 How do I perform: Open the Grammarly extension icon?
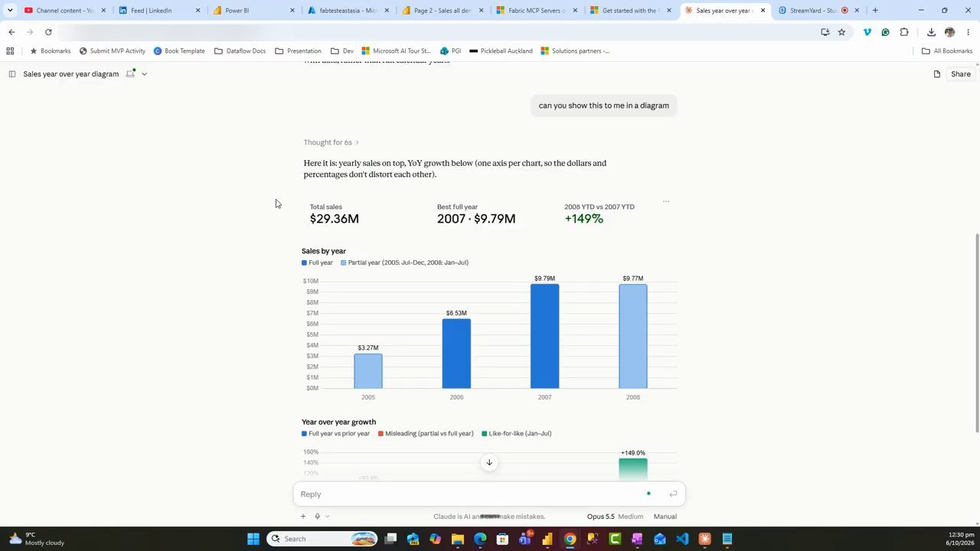tap(885, 32)
